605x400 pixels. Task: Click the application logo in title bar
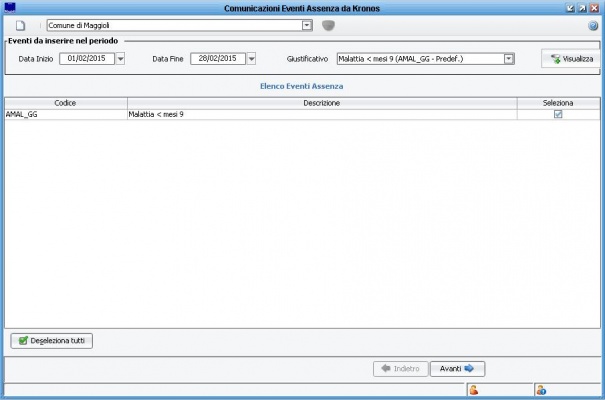9,7
